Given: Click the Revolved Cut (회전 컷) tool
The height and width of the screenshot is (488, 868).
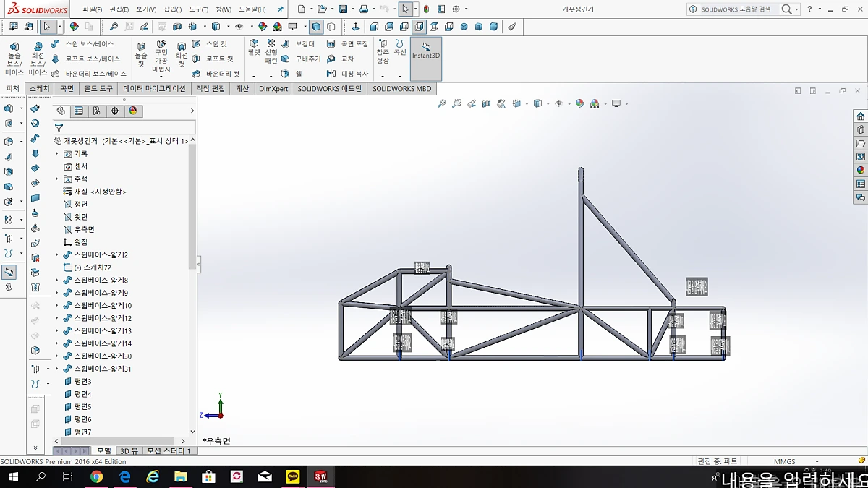Looking at the screenshot, I should pyautogui.click(x=182, y=55).
